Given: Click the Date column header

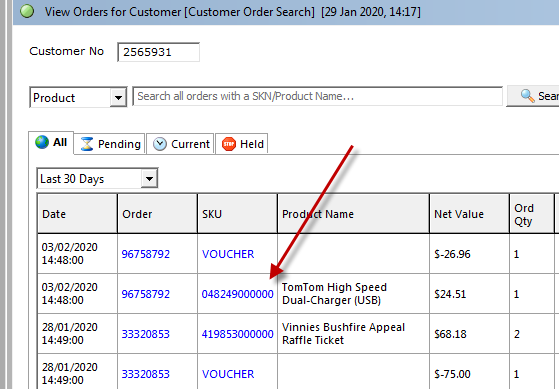Looking at the screenshot, I should tap(77, 214).
